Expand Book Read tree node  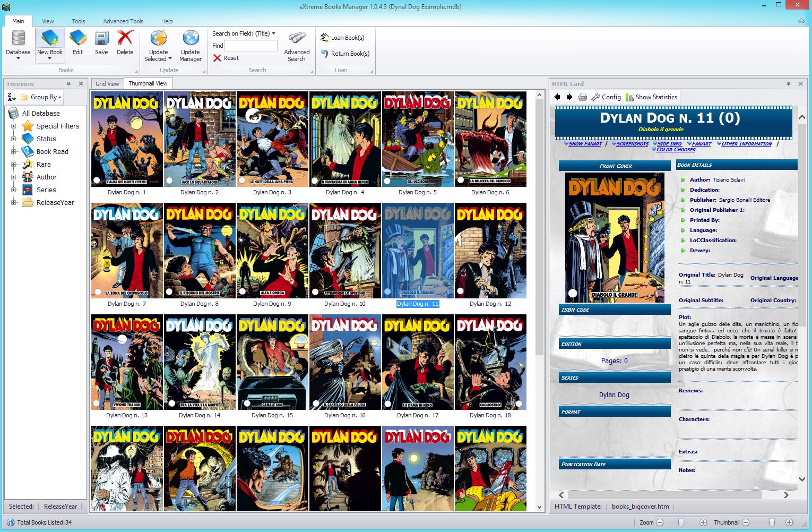pyautogui.click(x=13, y=151)
